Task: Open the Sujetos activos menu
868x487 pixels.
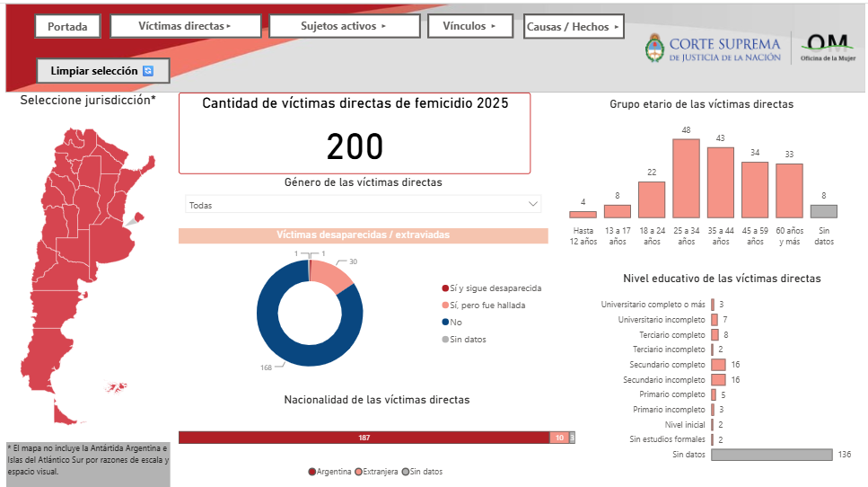Action: 345,26
